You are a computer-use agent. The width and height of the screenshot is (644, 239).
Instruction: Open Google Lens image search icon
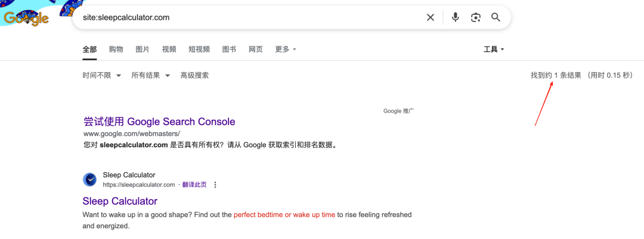tap(476, 17)
